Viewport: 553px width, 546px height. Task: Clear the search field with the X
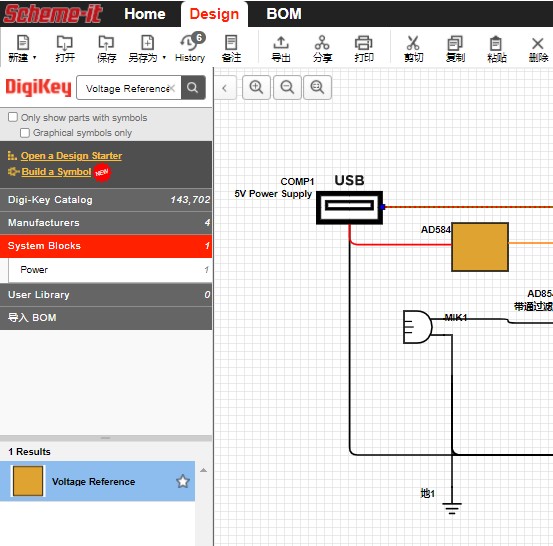[172, 88]
